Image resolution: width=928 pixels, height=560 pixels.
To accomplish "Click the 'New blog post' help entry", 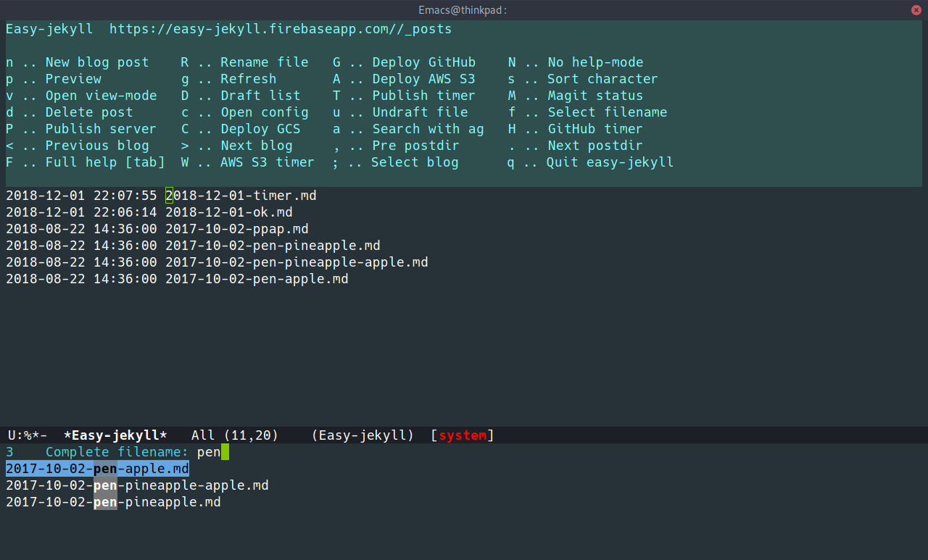I will coord(78,62).
